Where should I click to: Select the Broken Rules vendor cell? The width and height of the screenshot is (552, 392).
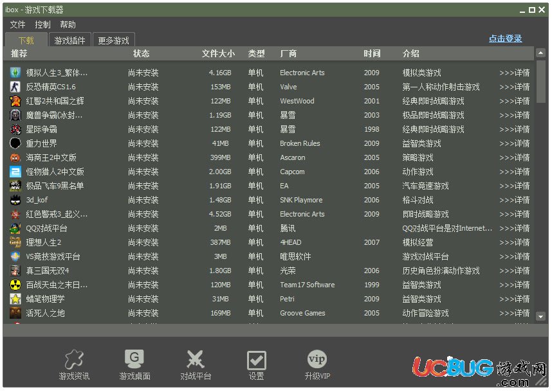click(300, 143)
